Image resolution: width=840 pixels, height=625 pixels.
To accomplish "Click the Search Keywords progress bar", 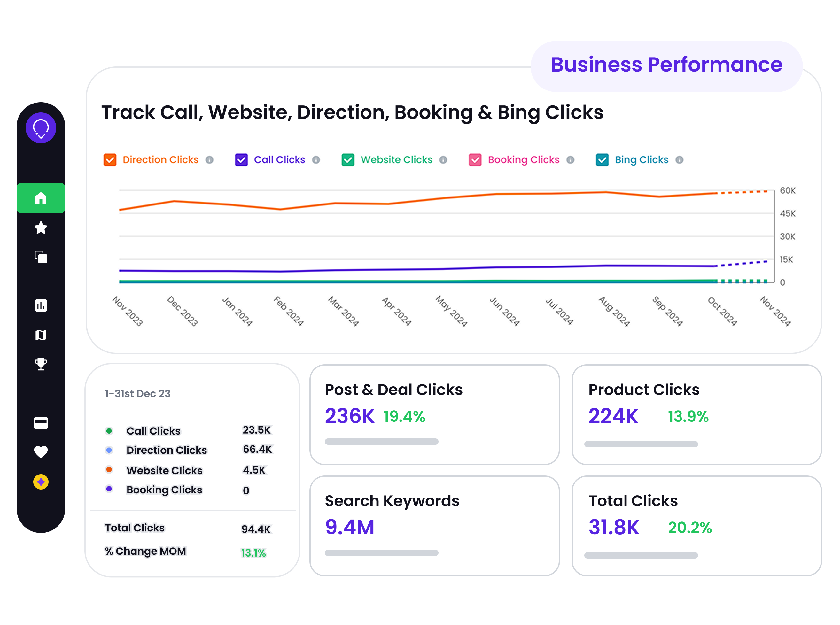I will pos(381,553).
